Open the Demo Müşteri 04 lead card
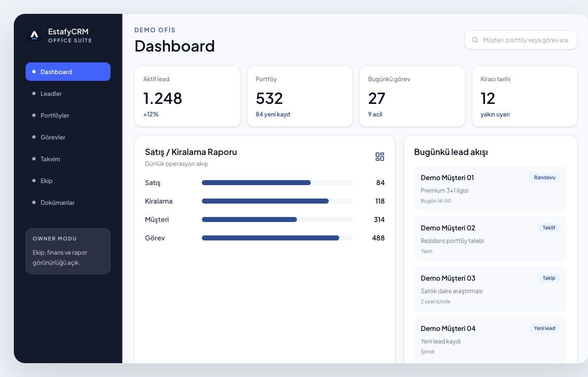 pyautogui.click(x=490, y=339)
